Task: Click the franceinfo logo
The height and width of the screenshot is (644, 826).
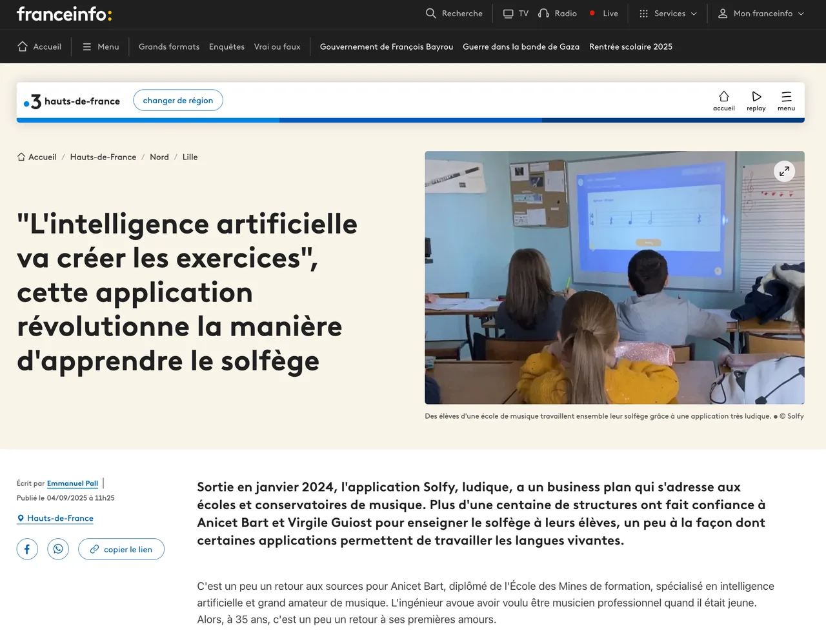Action: (x=64, y=14)
